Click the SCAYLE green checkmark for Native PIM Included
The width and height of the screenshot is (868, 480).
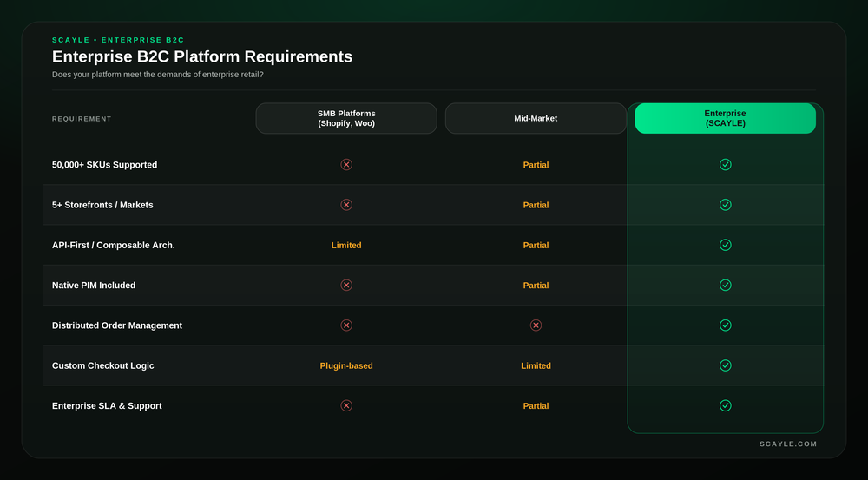(x=725, y=285)
